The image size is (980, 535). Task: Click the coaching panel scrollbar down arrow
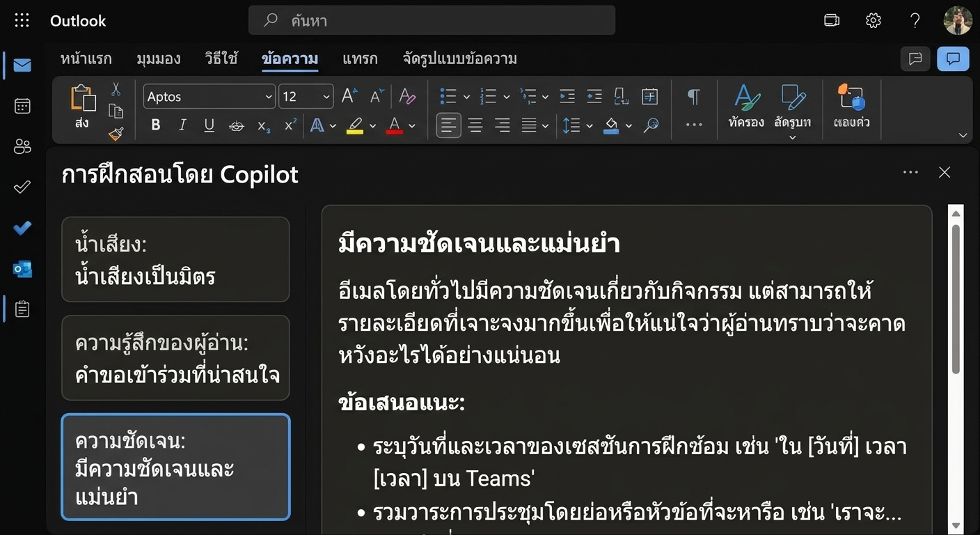pyautogui.click(x=956, y=525)
